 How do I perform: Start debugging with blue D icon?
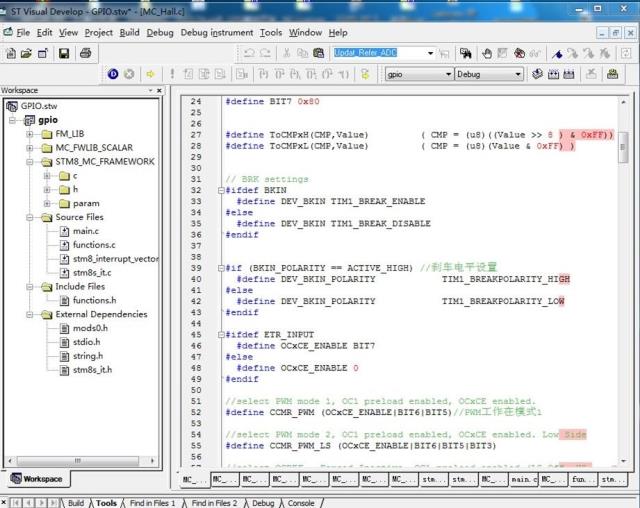113,74
